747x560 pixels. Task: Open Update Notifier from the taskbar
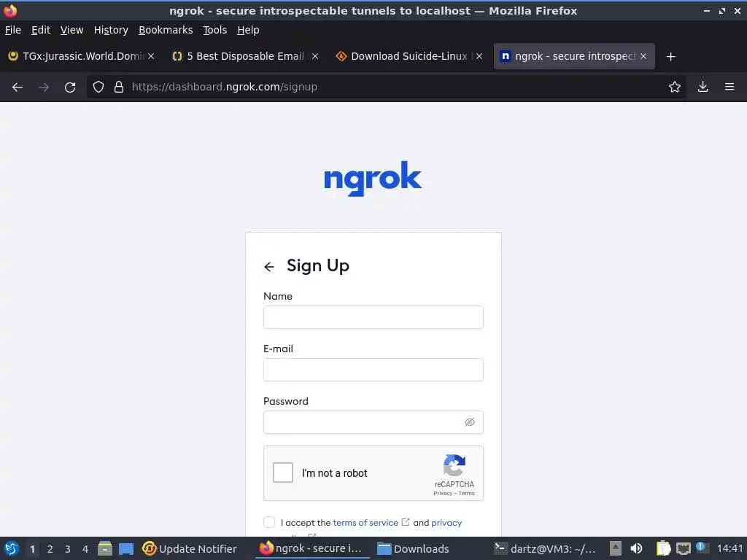[x=190, y=548]
